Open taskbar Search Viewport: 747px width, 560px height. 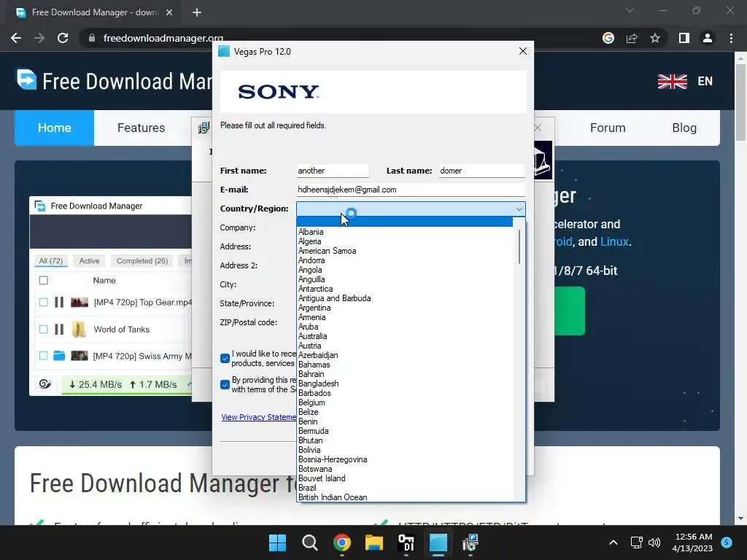pos(309,542)
